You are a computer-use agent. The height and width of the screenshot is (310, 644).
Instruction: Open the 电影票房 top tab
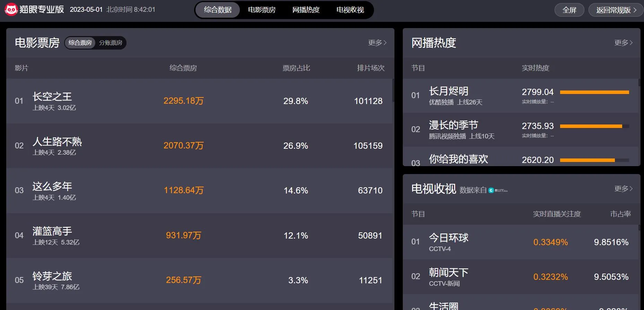click(x=262, y=10)
